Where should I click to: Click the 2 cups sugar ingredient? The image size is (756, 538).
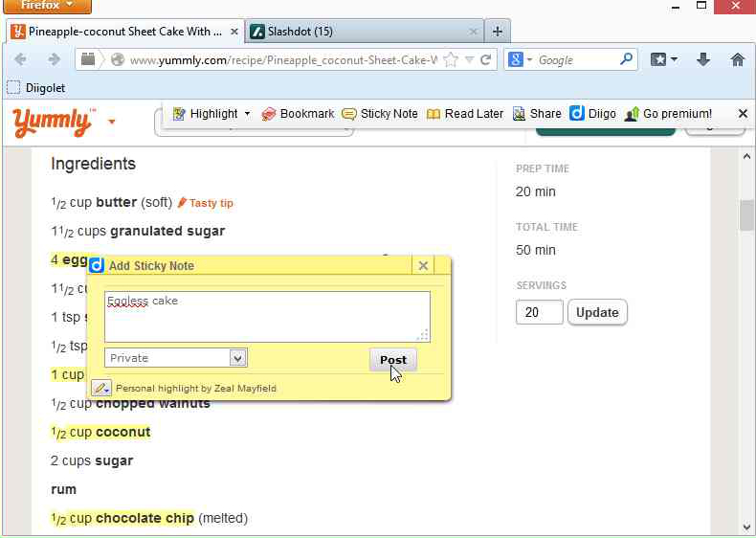pyautogui.click(x=92, y=460)
